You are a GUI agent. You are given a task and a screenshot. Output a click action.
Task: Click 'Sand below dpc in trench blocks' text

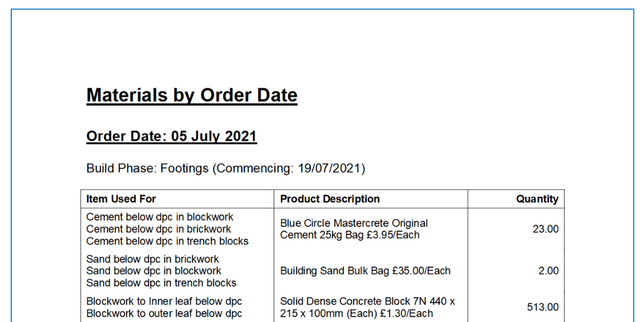pos(161,283)
